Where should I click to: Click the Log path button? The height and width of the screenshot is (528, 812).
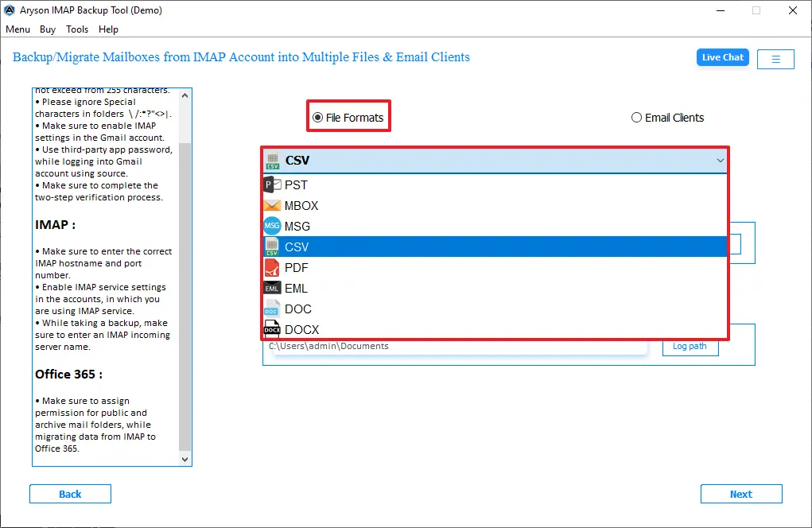pyautogui.click(x=690, y=347)
